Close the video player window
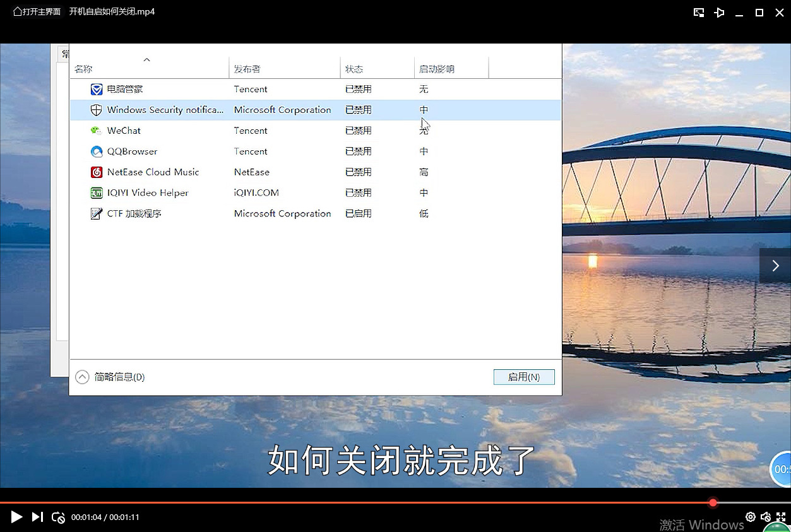 tap(780, 13)
